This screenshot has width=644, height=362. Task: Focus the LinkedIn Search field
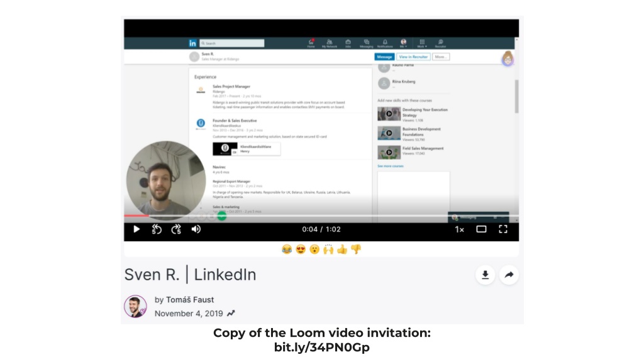click(x=232, y=43)
